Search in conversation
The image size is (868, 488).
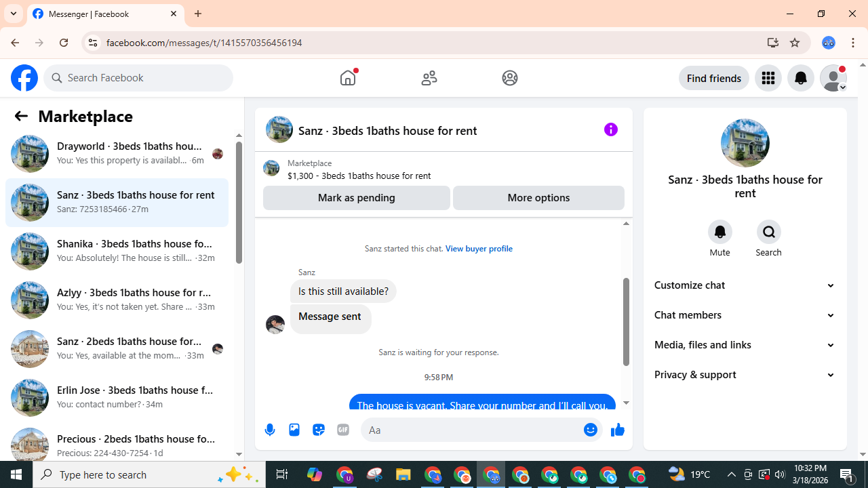point(769,232)
